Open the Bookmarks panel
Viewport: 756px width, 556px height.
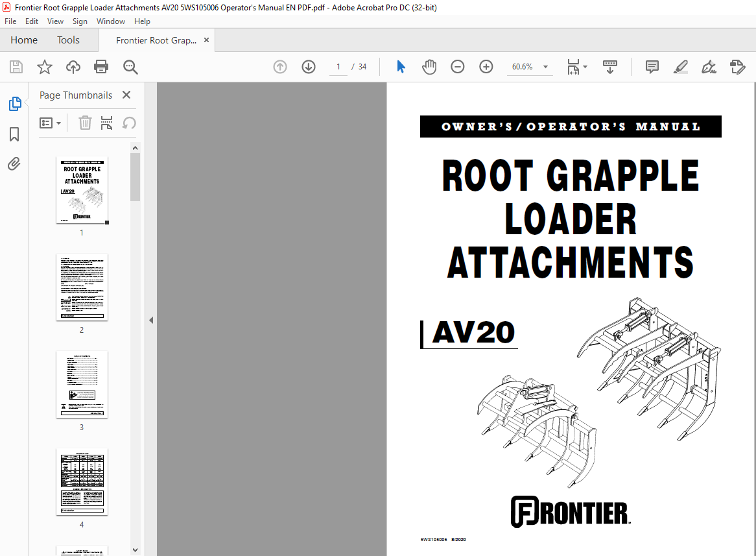(14, 134)
